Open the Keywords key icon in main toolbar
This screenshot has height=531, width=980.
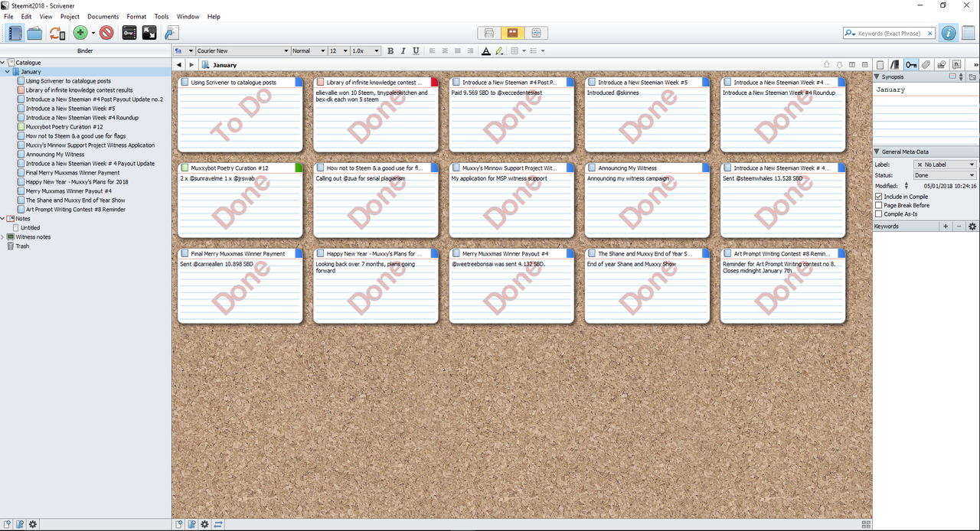pos(129,33)
